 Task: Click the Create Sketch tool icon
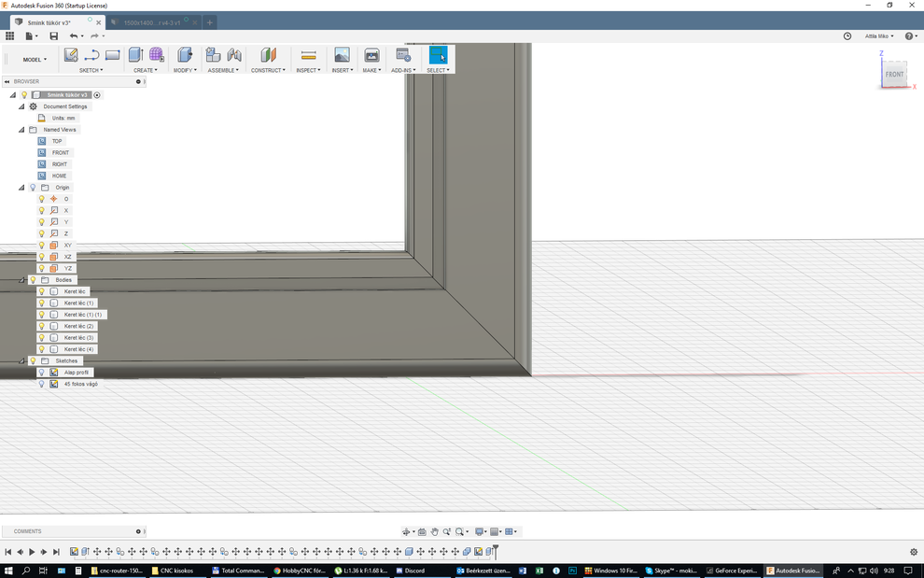click(x=71, y=55)
